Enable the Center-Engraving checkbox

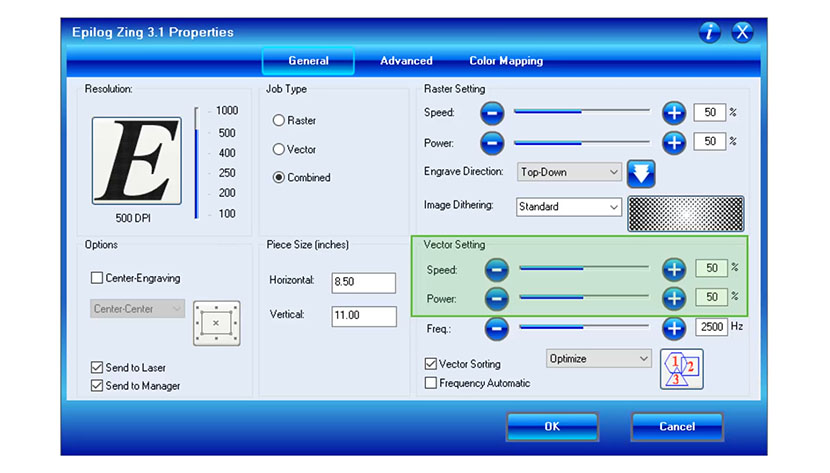97,278
